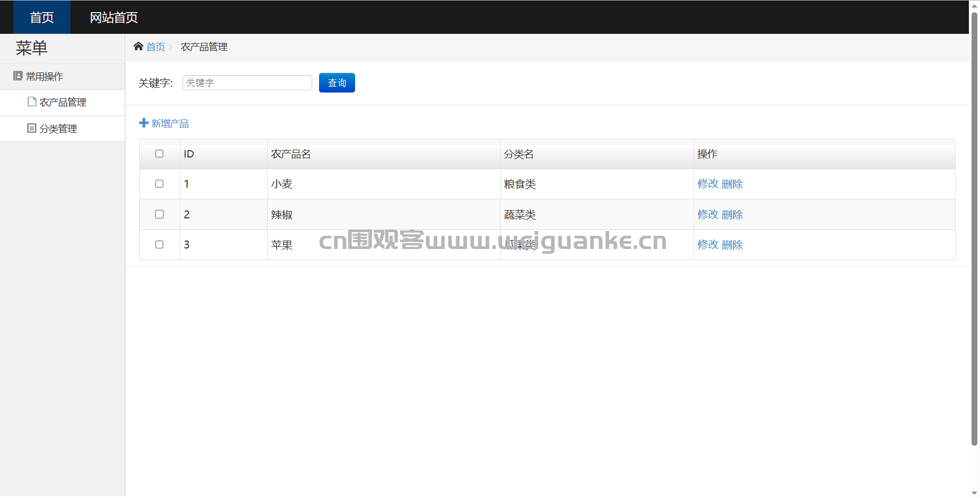Click the 蔬菜类 category cell
This screenshot has height=498, width=980.
(x=597, y=215)
